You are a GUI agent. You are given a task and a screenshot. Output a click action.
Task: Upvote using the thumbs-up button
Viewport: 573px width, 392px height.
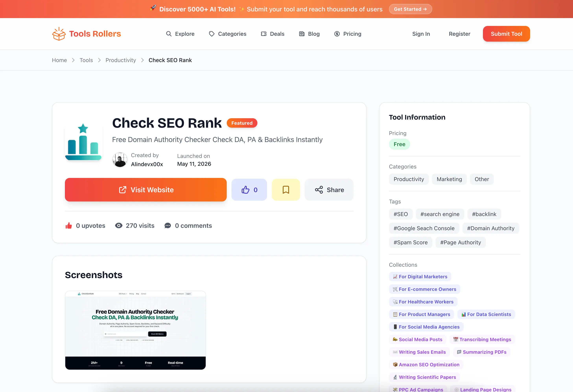(249, 190)
